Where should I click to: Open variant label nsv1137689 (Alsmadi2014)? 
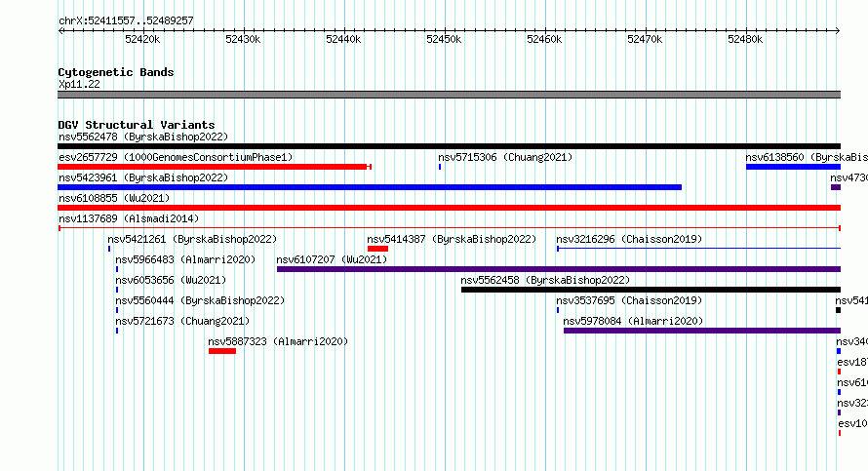[x=129, y=218]
